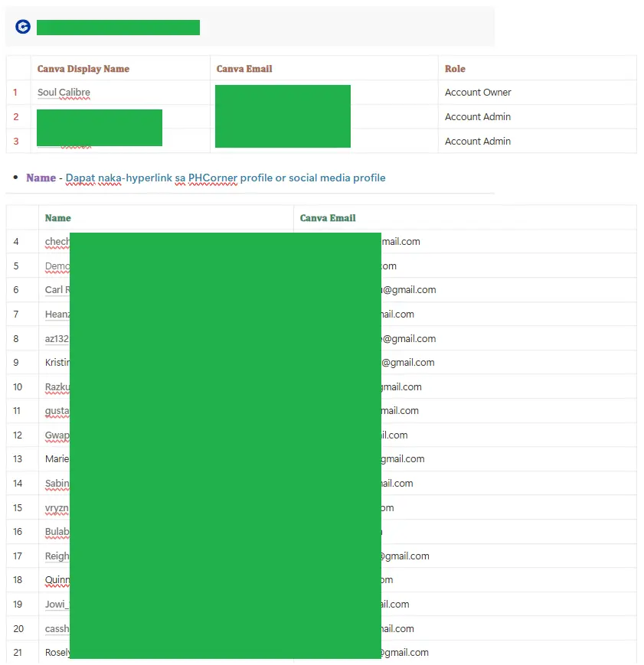Click row number 1 in top table
The height and width of the screenshot is (665, 644).
15,92
